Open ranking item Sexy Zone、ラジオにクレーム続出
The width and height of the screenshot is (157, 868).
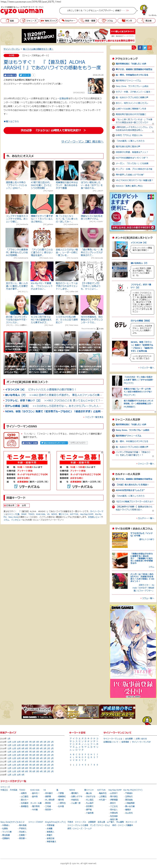pos(132,86)
